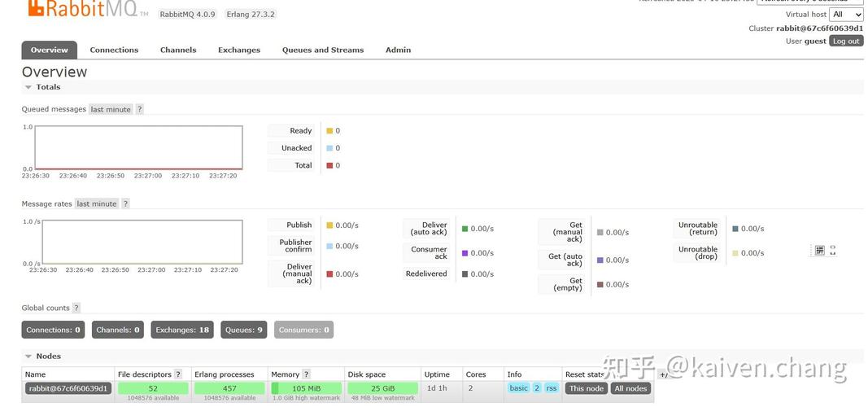
Task: Open the Exchanges tab
Action: click(x=239, y=50)
